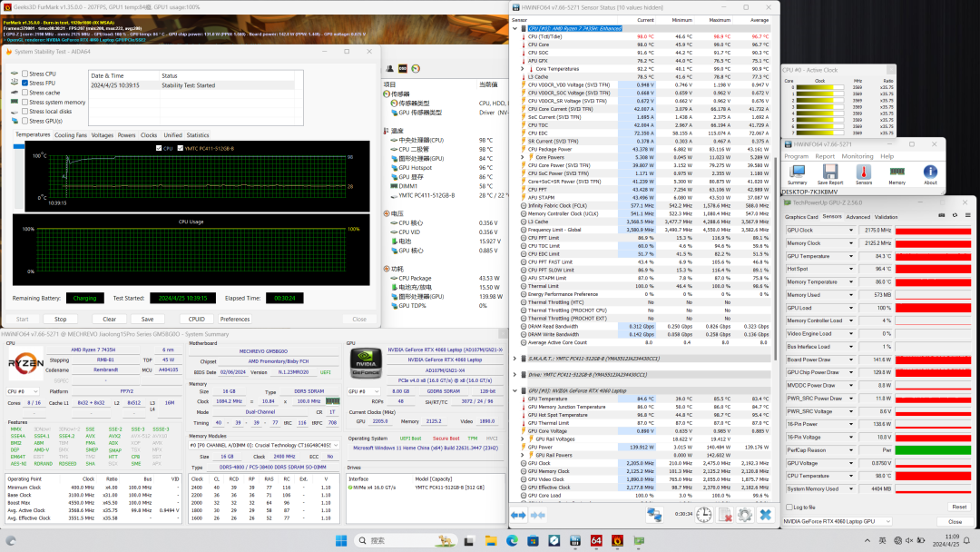Image resolution: width=980 pixels, height=552 pixels.
Task: Open the HWiNFO Memory icon
Action: (x=897, y=172)
